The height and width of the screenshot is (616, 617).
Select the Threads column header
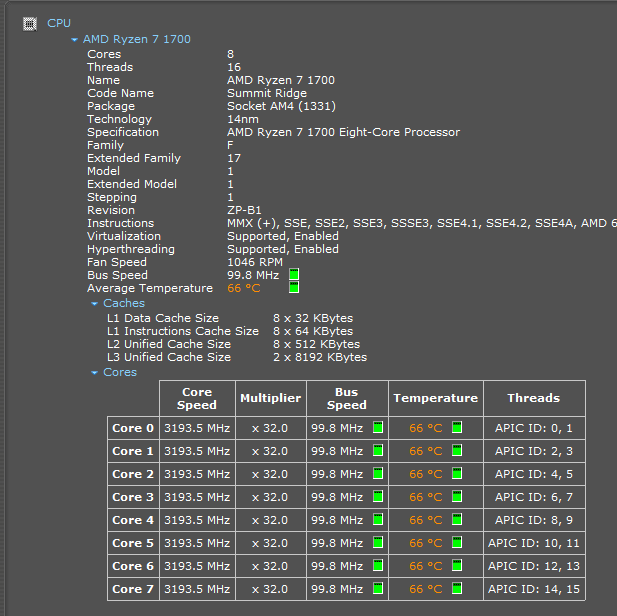point(534,398)
